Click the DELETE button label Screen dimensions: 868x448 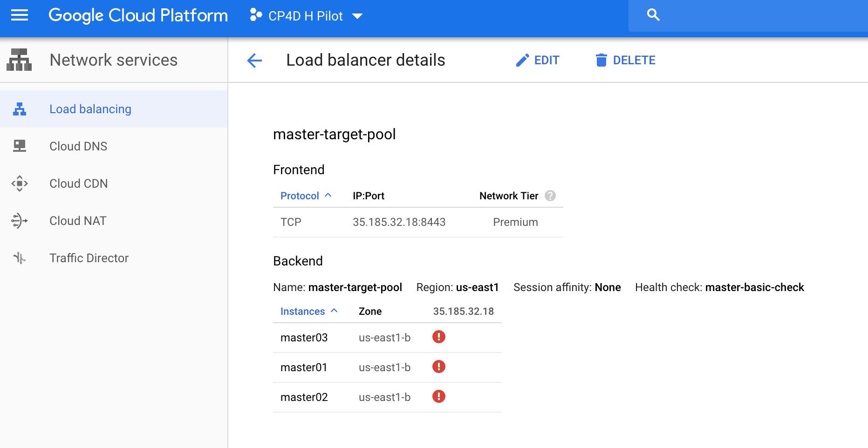pos(634,60)
